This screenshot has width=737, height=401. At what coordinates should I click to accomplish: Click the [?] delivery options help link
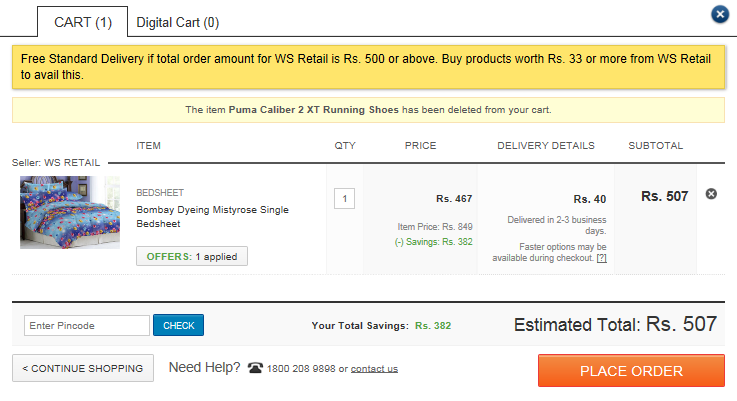[x=602, y=258]
